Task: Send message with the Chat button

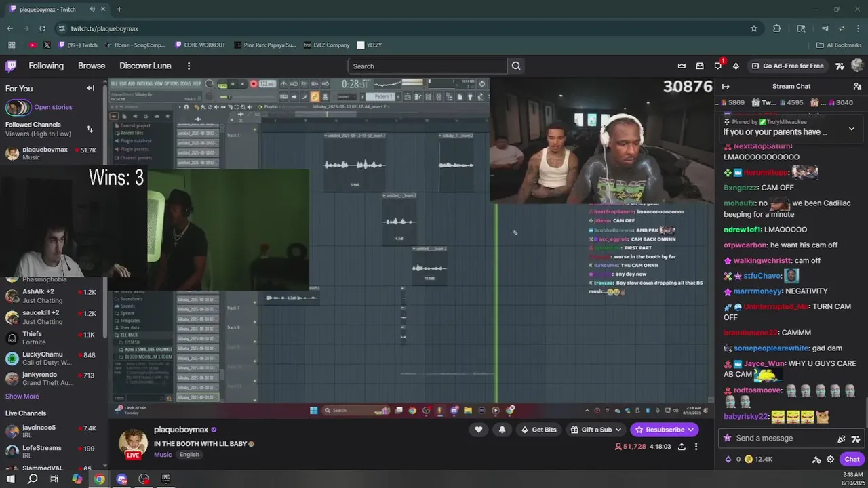Action: point(852,459)
